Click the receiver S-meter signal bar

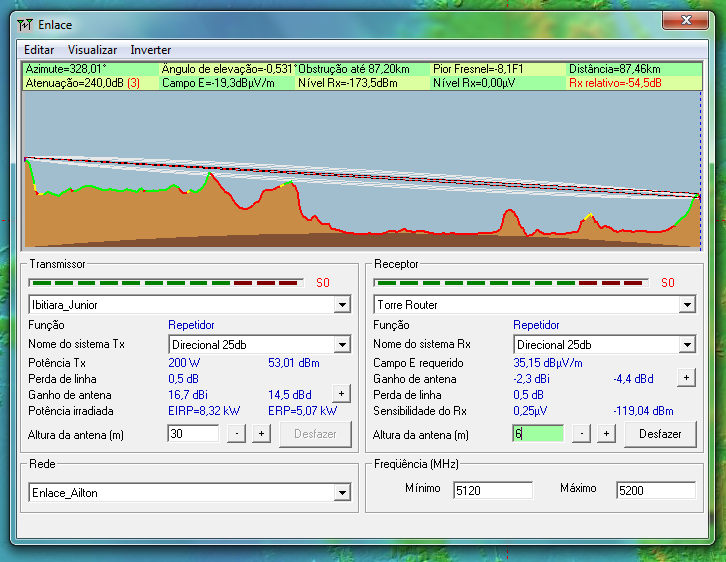(510, 283)
